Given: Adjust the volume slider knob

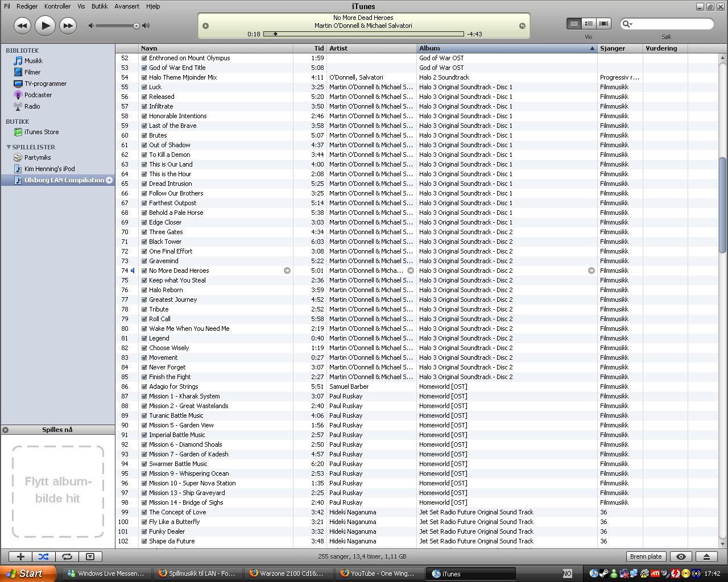Looking at the screenshot, I should (x=136, y=26).
